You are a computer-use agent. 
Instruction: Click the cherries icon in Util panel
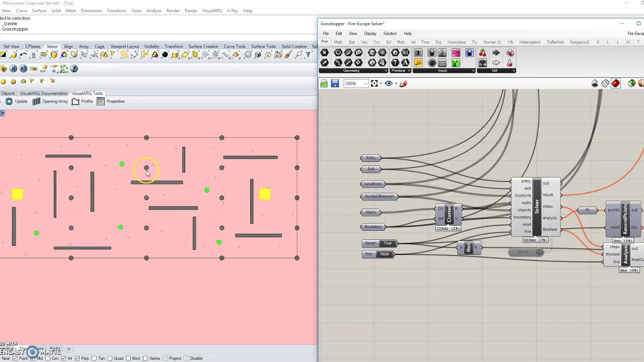pos(482,53)
